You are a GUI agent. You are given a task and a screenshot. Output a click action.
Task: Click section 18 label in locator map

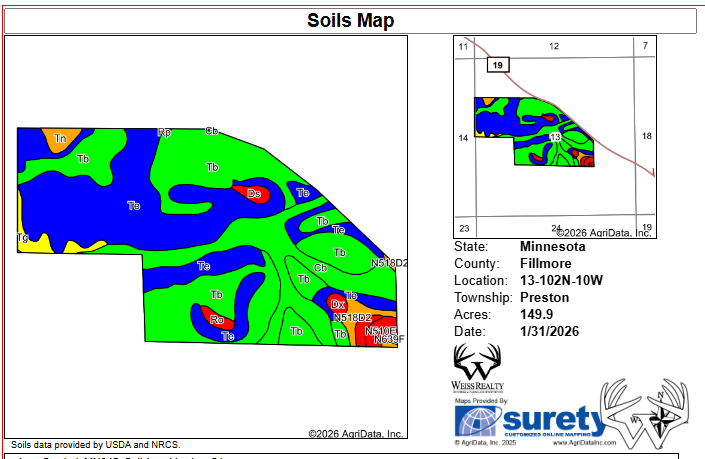pos(647,136)
